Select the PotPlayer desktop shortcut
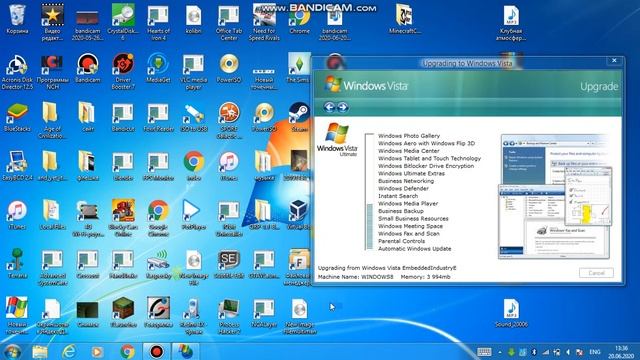 click(x=193, y=215)
